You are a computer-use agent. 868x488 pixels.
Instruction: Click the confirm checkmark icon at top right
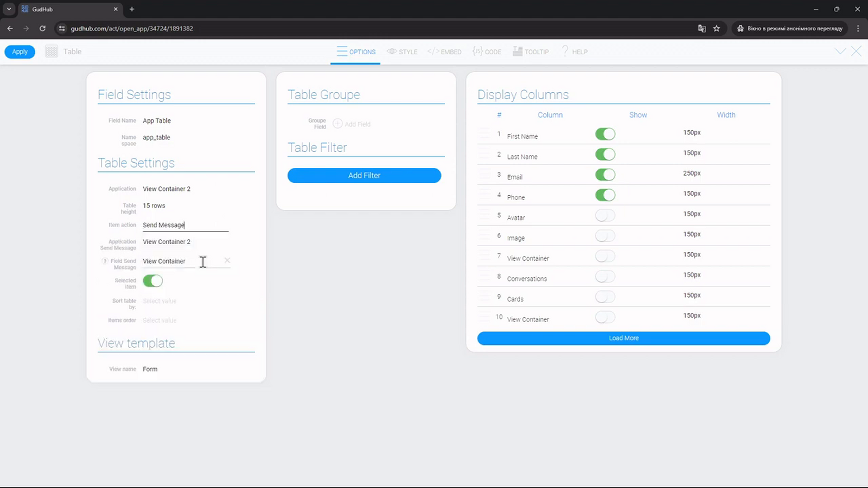840,52
